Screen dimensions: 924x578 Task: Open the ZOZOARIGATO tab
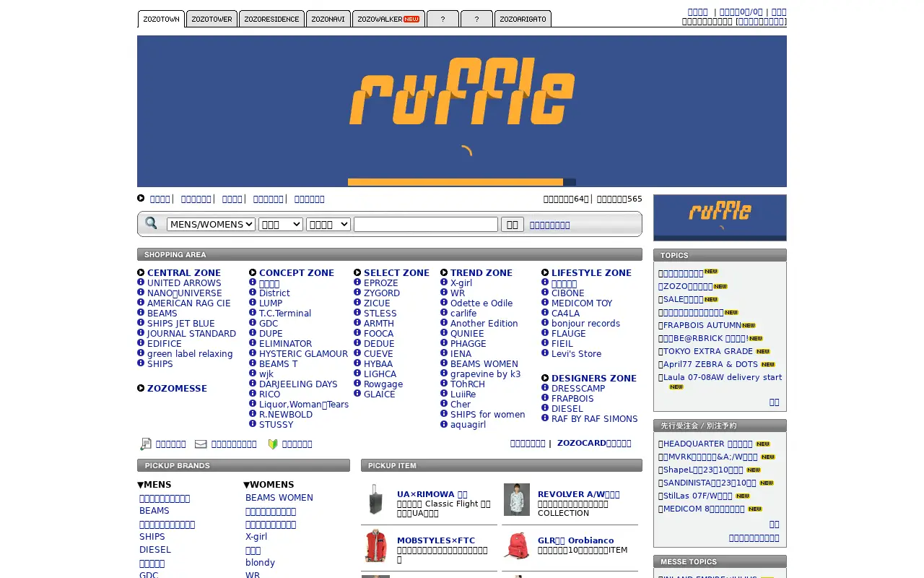click(x=523, y=19)
